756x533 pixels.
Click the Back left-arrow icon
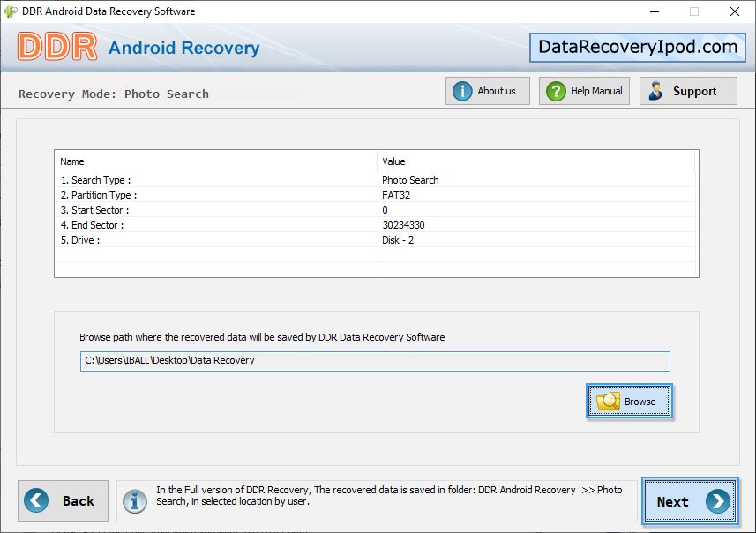pyautogui.click(x=36, y=500)
